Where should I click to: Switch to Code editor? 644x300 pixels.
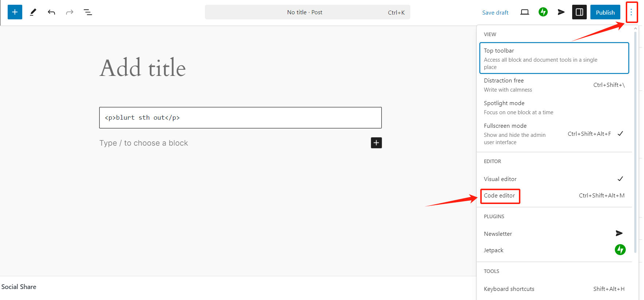(554, 196)
